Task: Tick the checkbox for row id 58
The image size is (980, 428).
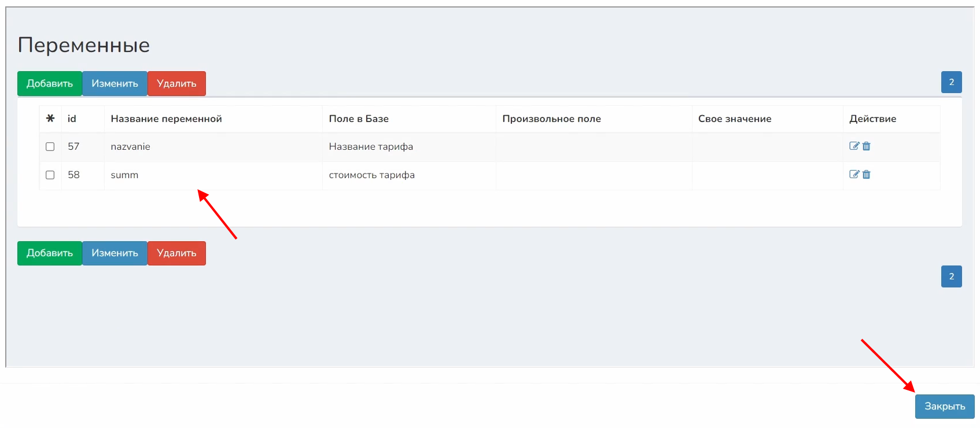Action: click(x=50, y=175)
